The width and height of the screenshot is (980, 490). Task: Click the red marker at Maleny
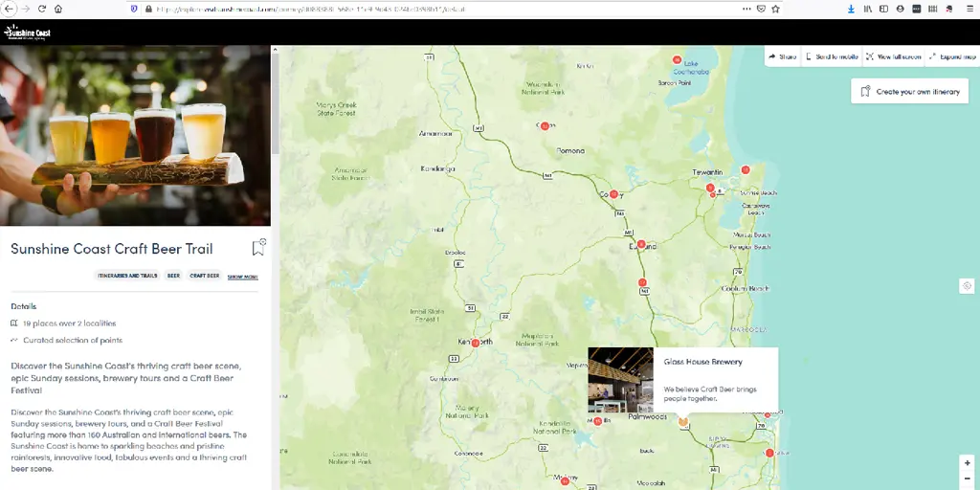pos(565,481)
